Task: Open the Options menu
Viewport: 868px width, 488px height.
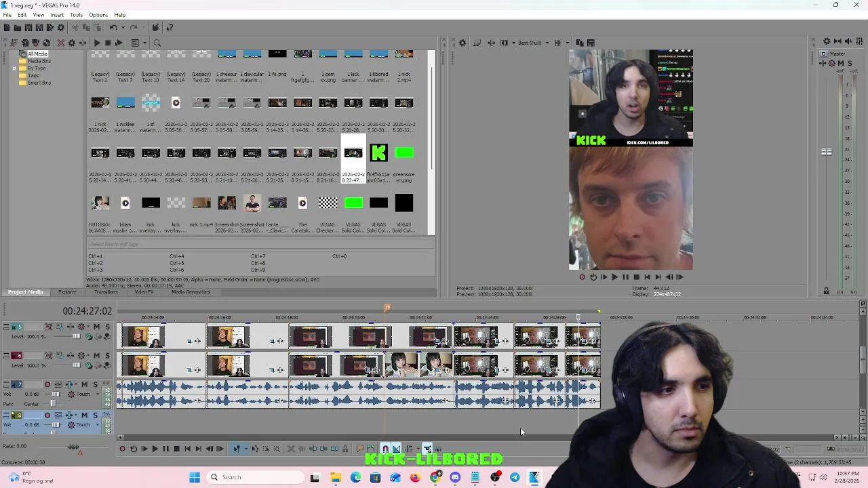Action: 98,15
